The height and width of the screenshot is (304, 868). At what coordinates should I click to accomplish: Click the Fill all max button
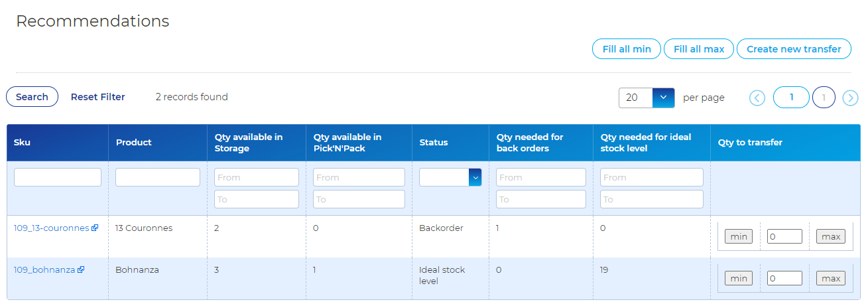[699, 49]
